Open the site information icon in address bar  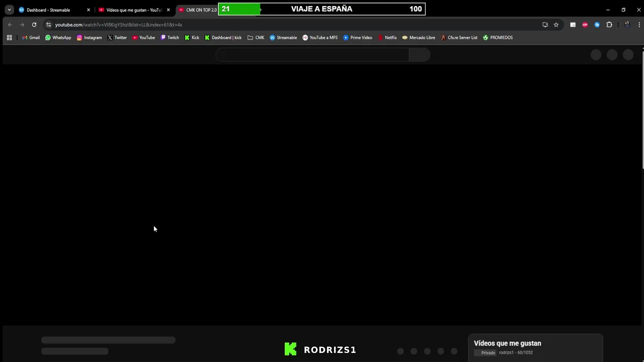click(x=48, y=25)
